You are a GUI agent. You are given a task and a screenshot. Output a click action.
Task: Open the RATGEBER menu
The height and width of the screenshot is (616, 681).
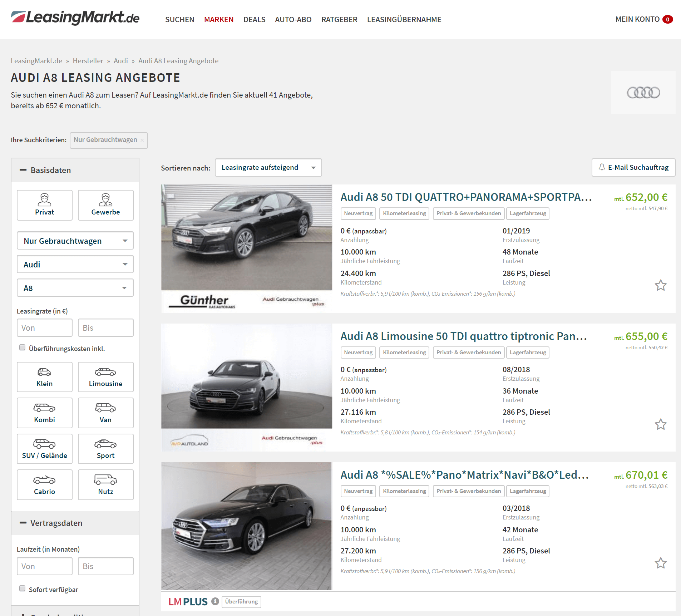tap(339, 19)
